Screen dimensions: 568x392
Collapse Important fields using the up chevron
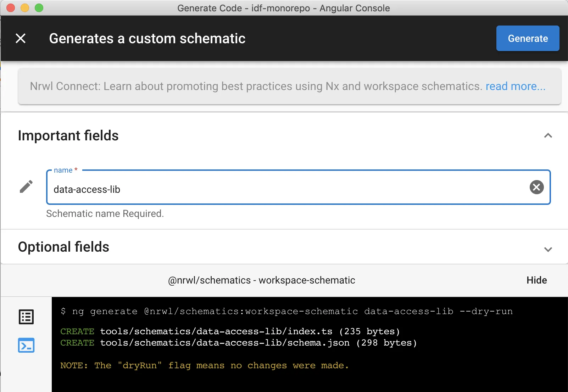coord(548,136)
